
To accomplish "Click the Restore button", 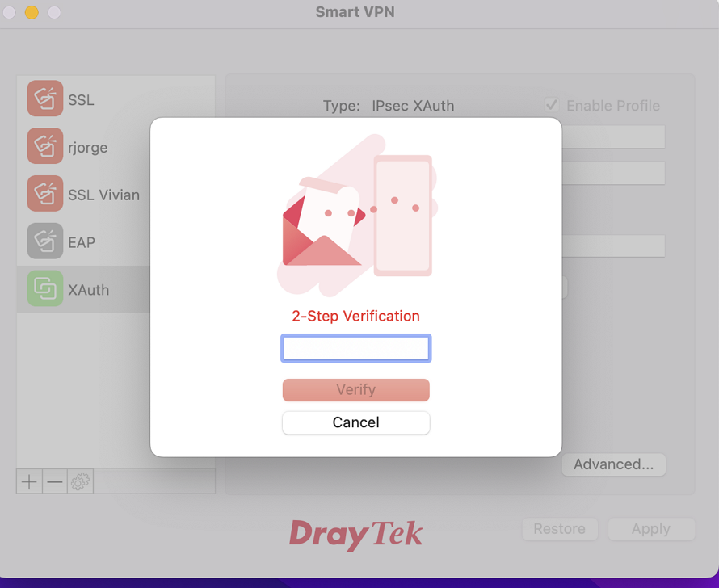I will pyautogui.click(x=559, y=529).
